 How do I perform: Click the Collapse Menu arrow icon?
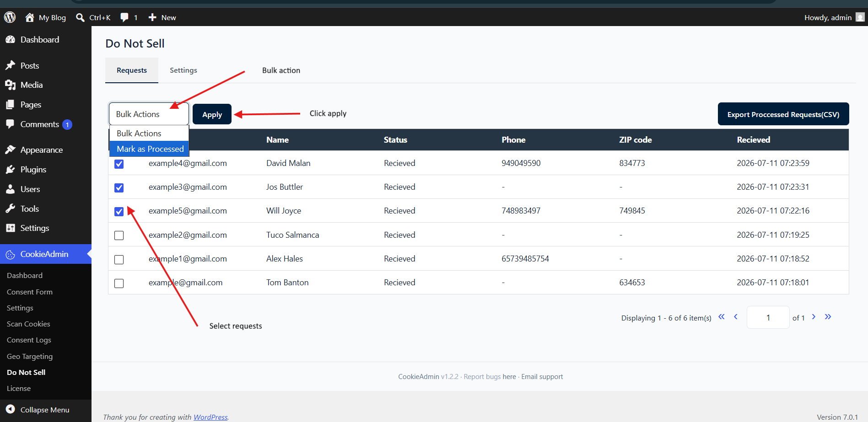pyautogui.click(x=10, y=410)
